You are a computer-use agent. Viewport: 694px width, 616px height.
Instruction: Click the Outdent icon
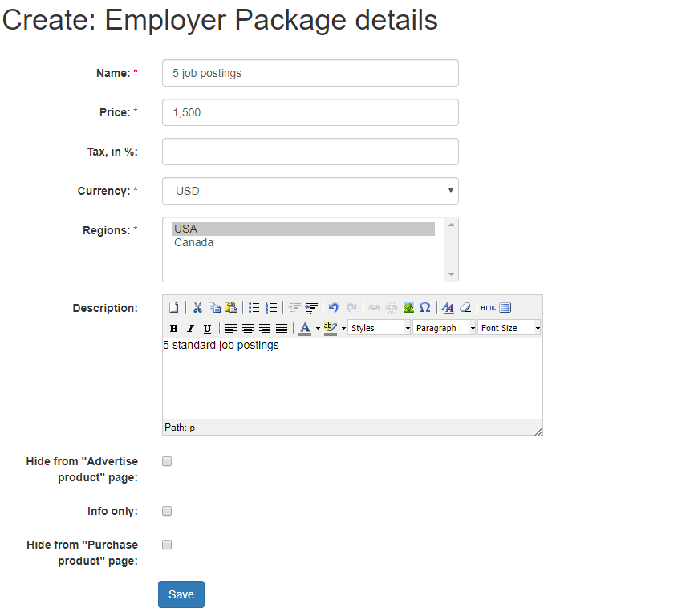[x=294, y=307]
